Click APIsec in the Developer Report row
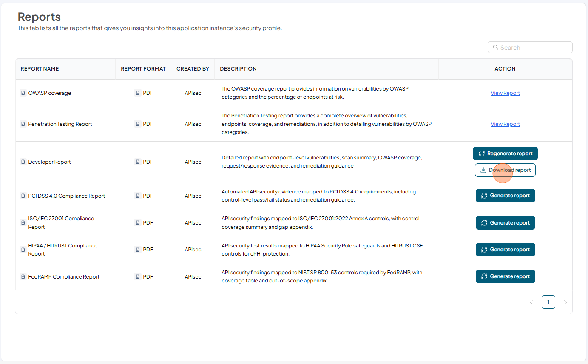 (x=193, y=162)
